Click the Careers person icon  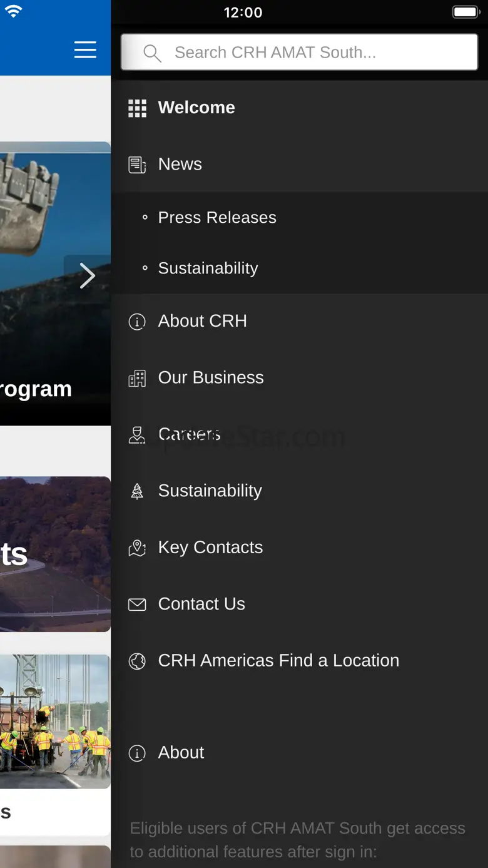pyautogui.click(x=137, y=435)
